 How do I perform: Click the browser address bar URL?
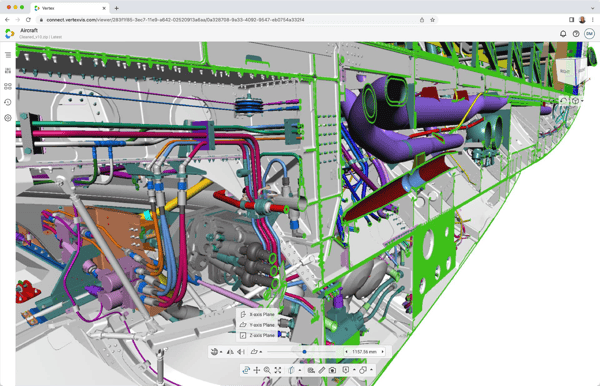[175, 20]
